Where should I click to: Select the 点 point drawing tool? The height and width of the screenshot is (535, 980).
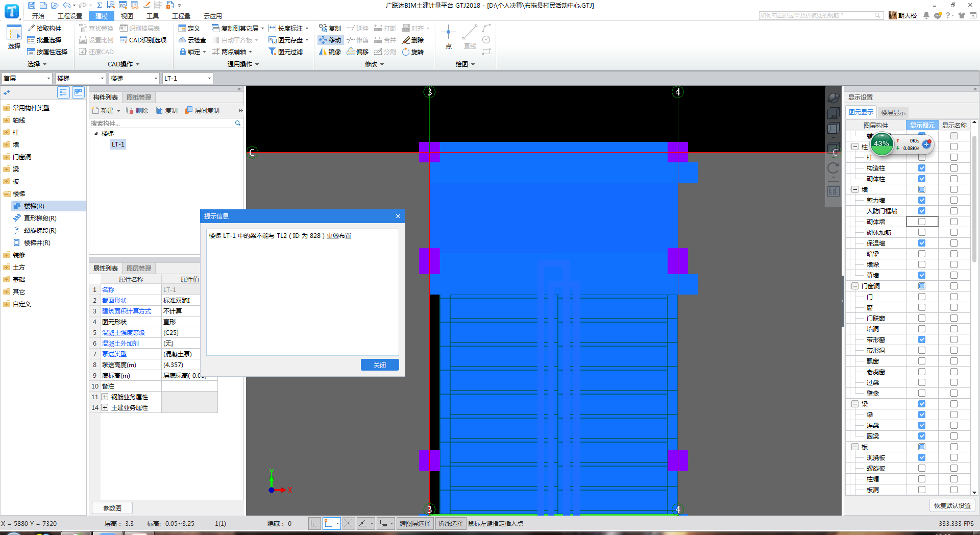point(448,37)
